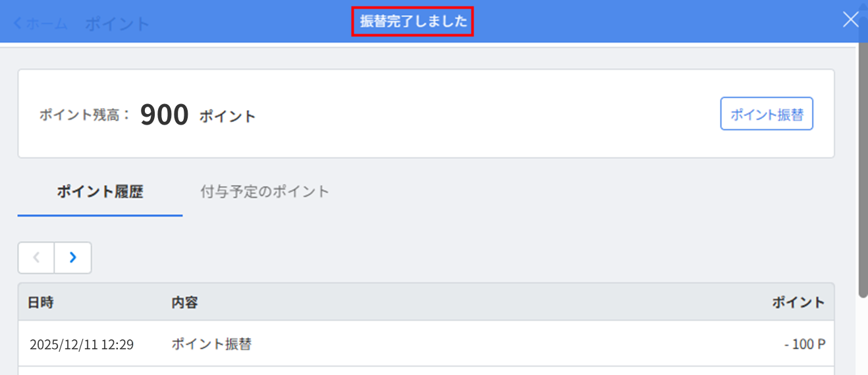Click the ポイント page title in header
The height and width of the screenshot is (375, 868).
tap(117, 24)
